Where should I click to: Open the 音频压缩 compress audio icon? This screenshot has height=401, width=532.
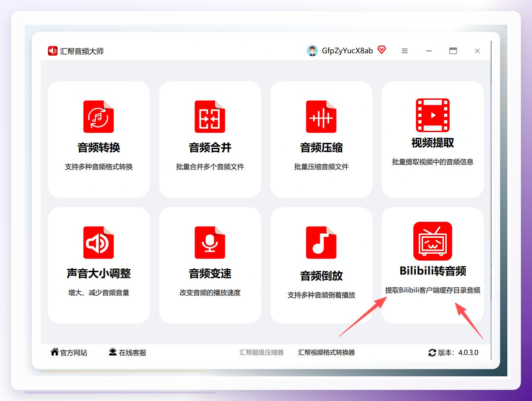(x=321, y=116)
